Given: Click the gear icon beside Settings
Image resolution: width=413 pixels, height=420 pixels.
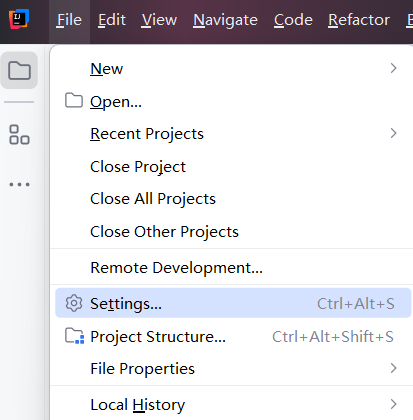Looking at the screenshot, I should click(x=74, y=303).
